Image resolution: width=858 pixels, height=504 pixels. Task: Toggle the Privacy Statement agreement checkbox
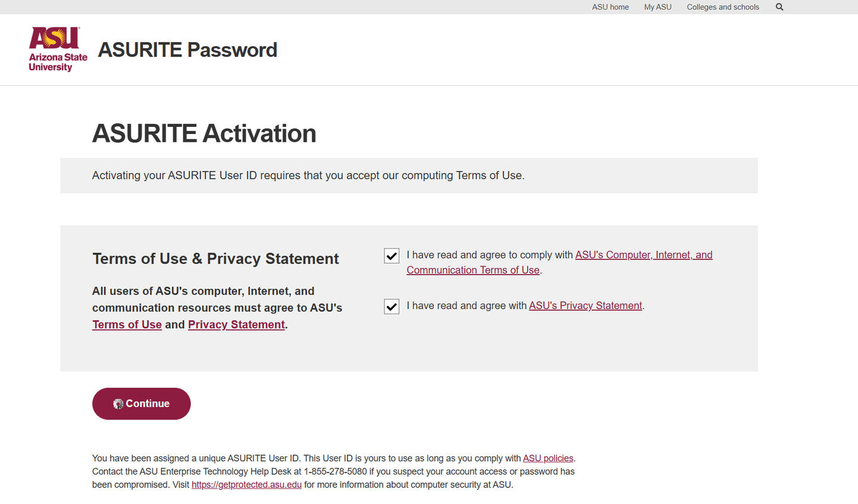coord(391,307)
